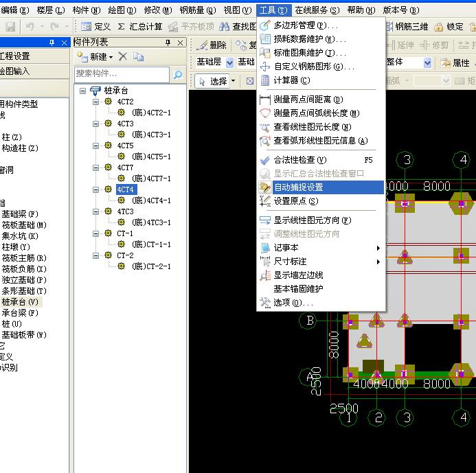Choose 测量两点间弧线长度 entry

[321, 113]
